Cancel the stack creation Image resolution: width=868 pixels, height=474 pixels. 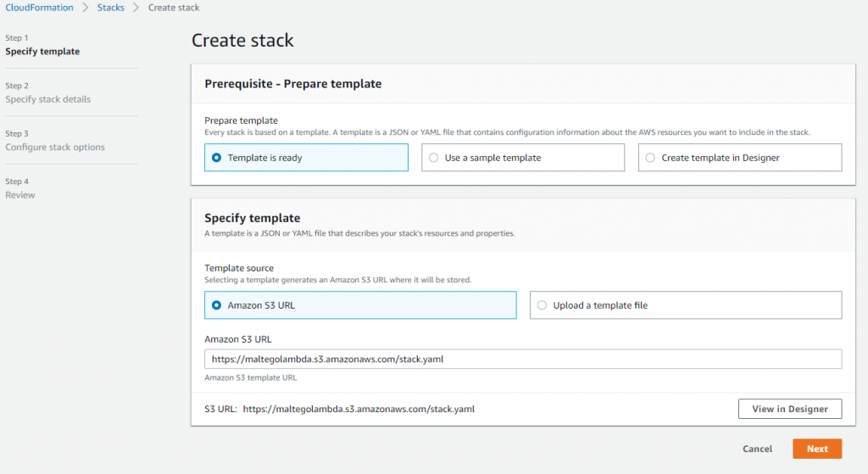point(757,449)
